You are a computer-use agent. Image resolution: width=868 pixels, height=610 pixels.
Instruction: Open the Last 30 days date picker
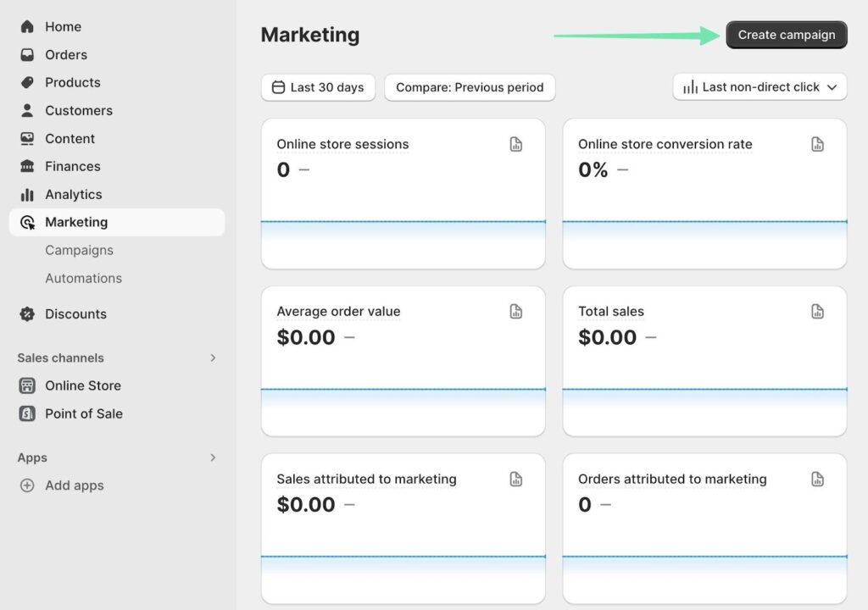[x=318, y=87]
